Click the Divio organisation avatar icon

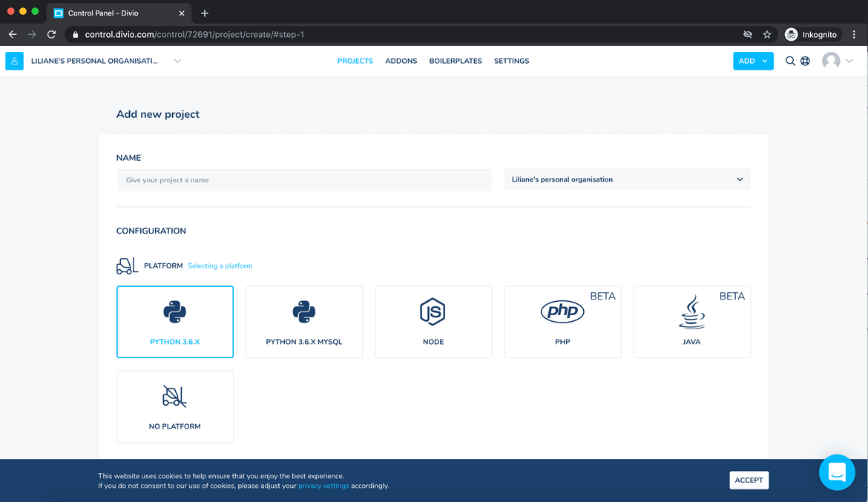click(x=14, y=61)
